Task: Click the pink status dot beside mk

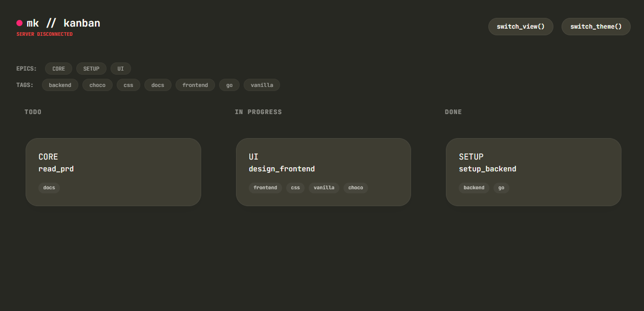Action: (x=19, y=23)
